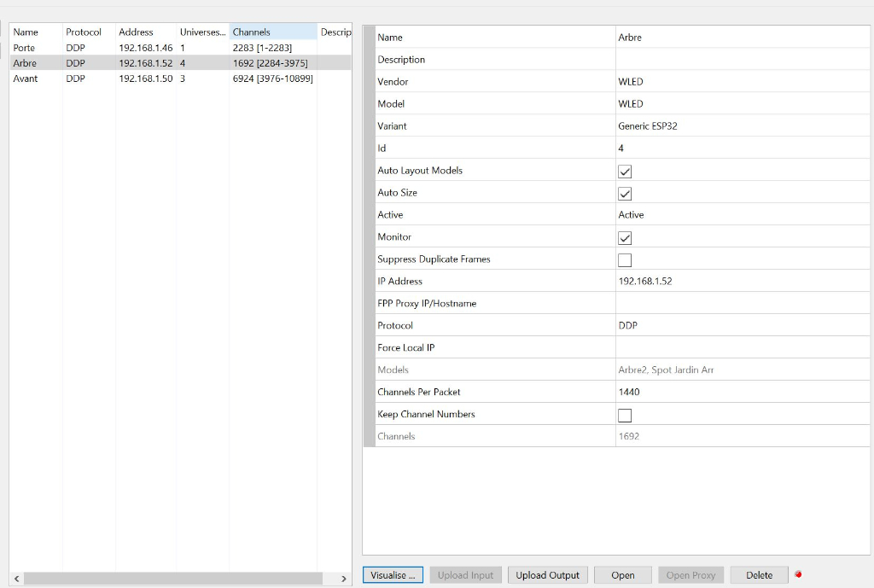Toggle Auto Layout Models checkbox
Screen dimensions: 874x588
(625, 172)
